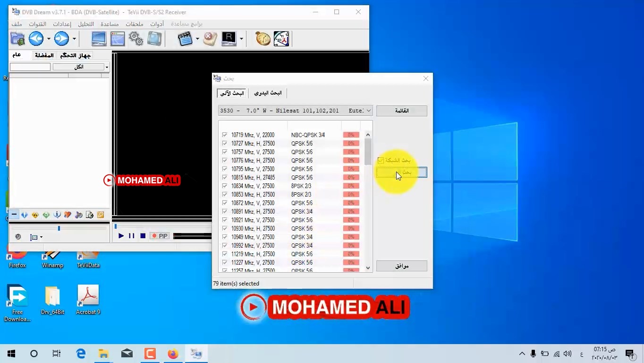Click the blue diamond icon under channel list
644x363 pixels.
pos(25,215)
